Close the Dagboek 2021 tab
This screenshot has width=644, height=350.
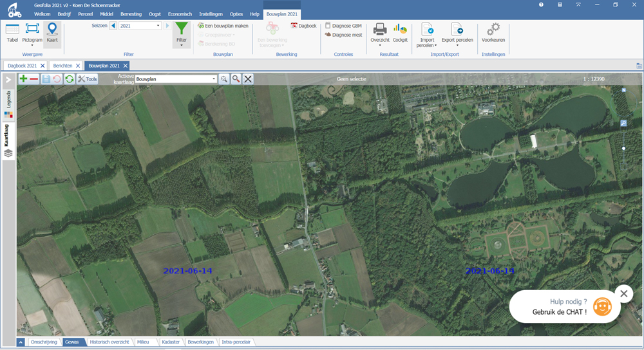coord(43,66)
